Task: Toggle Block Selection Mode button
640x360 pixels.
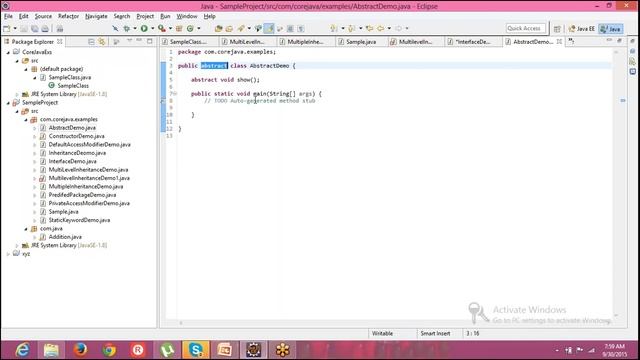Action: pos(290,29)
